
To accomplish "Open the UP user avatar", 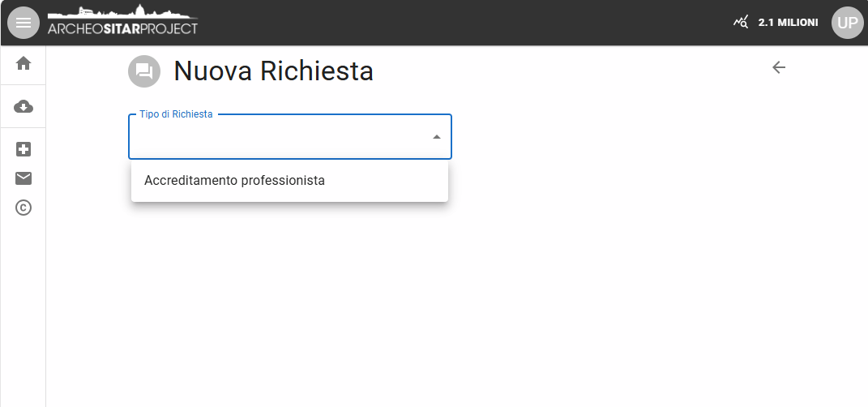I will 847,23.
